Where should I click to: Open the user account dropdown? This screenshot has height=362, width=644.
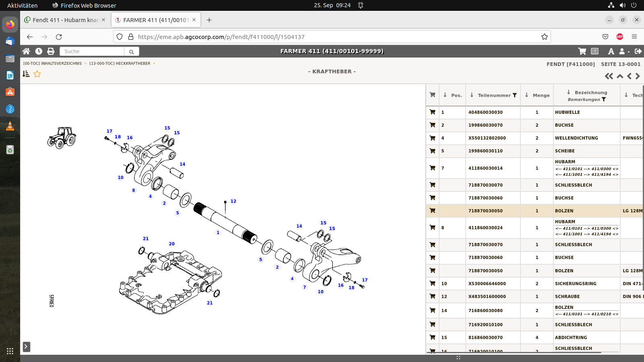tap(624, 51)
